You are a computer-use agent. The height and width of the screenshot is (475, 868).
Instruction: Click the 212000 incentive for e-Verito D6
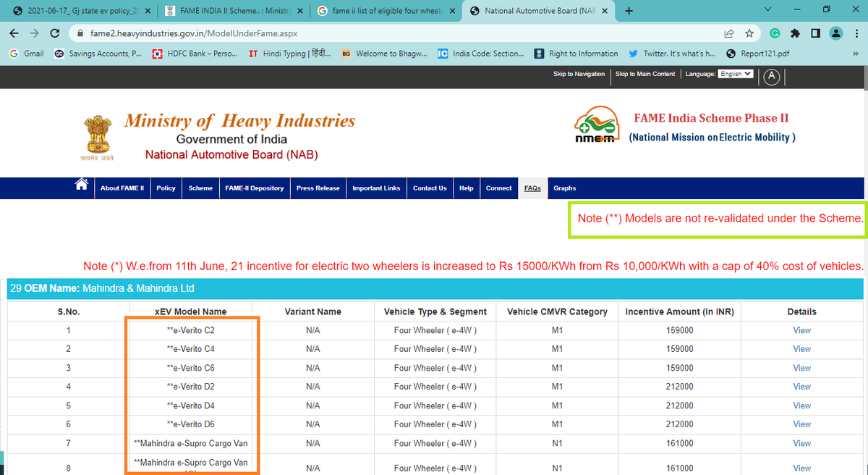(679, 424)
